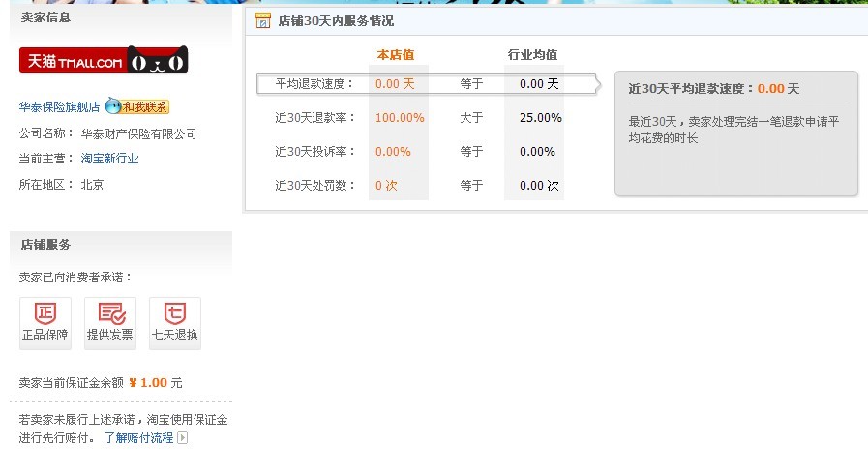Click the deposit balance ¥1.00 amount
868x470 pixels.
tap(148, 383)
